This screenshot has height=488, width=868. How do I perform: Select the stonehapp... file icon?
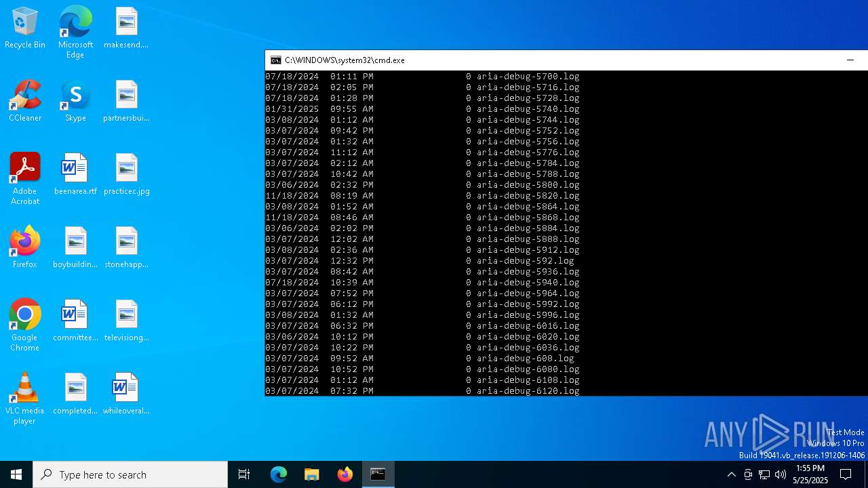(126, 248)
